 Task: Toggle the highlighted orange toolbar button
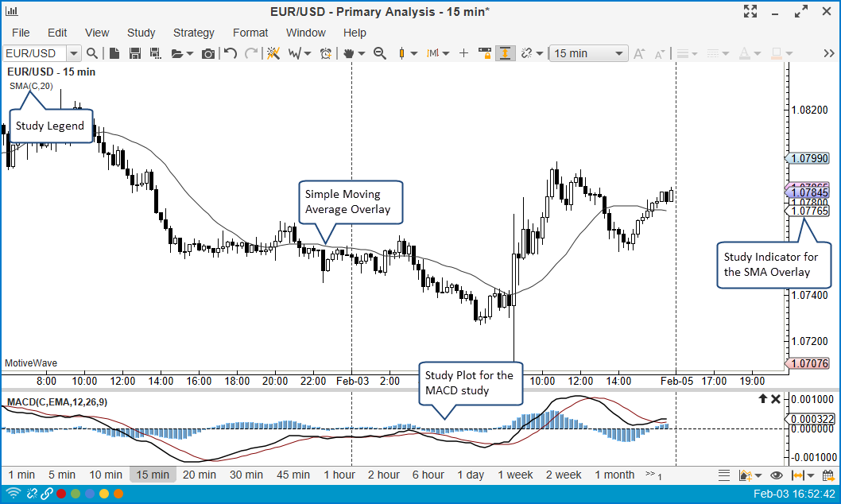coord(504,53)
